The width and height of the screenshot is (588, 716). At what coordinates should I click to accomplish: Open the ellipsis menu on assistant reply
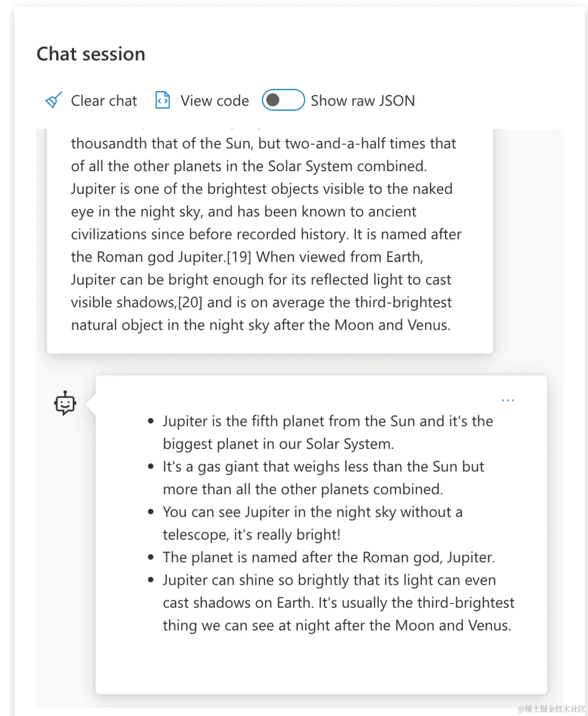(507, 400)
